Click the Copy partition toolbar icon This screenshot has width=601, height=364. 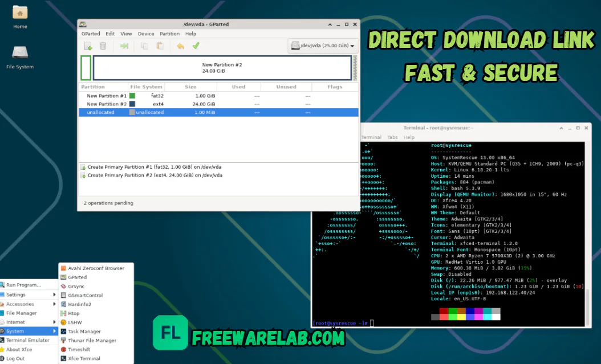144,46
